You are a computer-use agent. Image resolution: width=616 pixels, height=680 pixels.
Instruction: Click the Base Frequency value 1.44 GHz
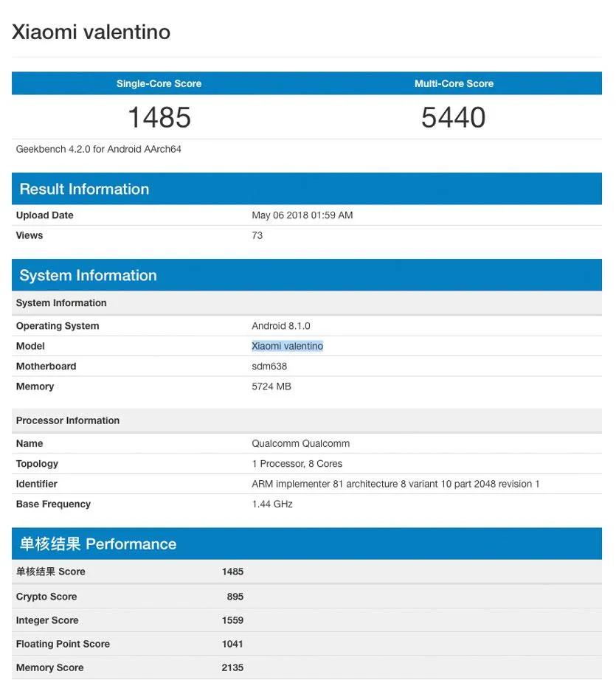tap(272, 504)
